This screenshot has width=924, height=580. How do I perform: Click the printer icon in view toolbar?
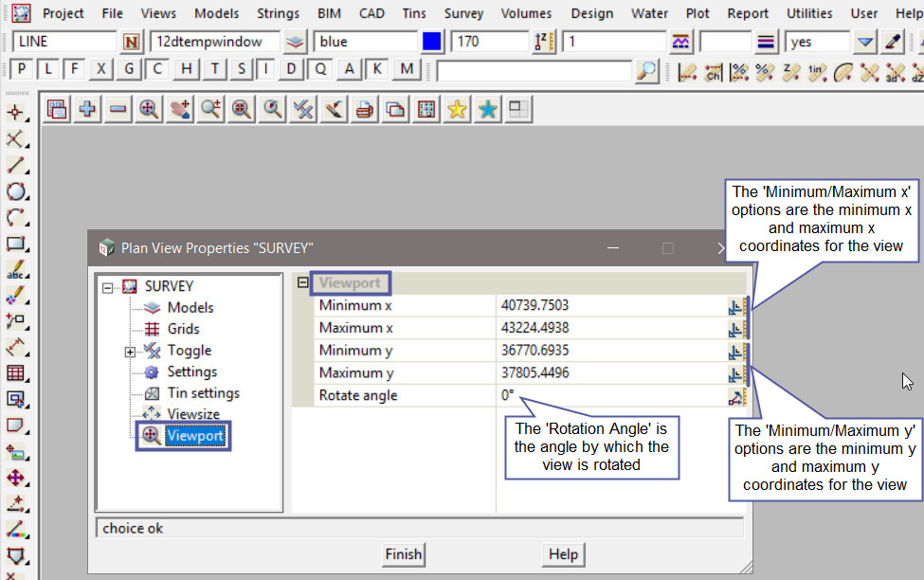click(x=364, y=110)
